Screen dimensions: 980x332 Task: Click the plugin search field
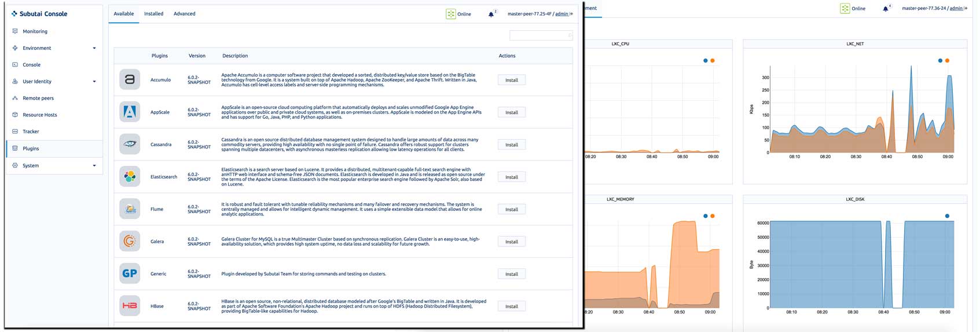point(541,35)
